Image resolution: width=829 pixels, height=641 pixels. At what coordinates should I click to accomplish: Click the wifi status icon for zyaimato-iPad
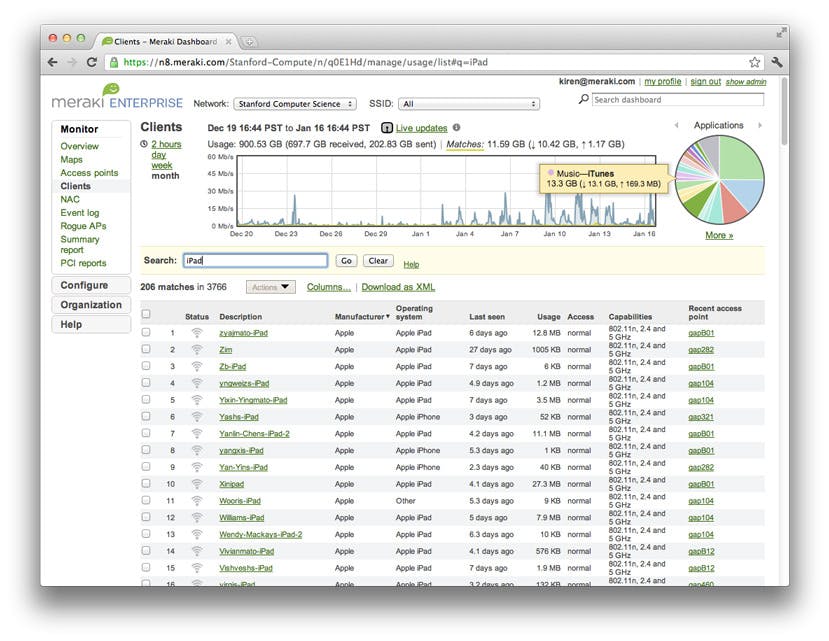pos(197,333)
